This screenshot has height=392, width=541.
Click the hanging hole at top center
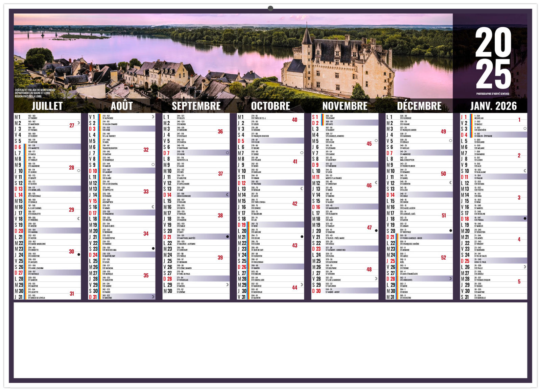pyautogui.click(x=270, y=8)
